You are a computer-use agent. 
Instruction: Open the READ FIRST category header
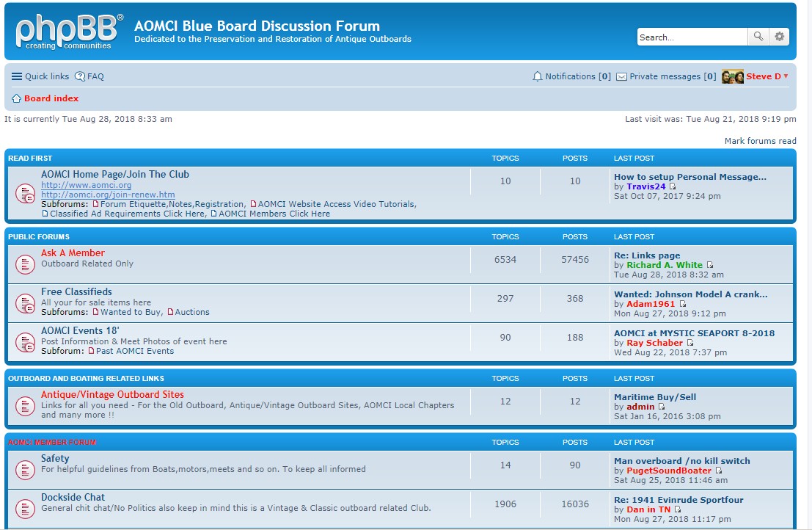(x=30, y=158)
